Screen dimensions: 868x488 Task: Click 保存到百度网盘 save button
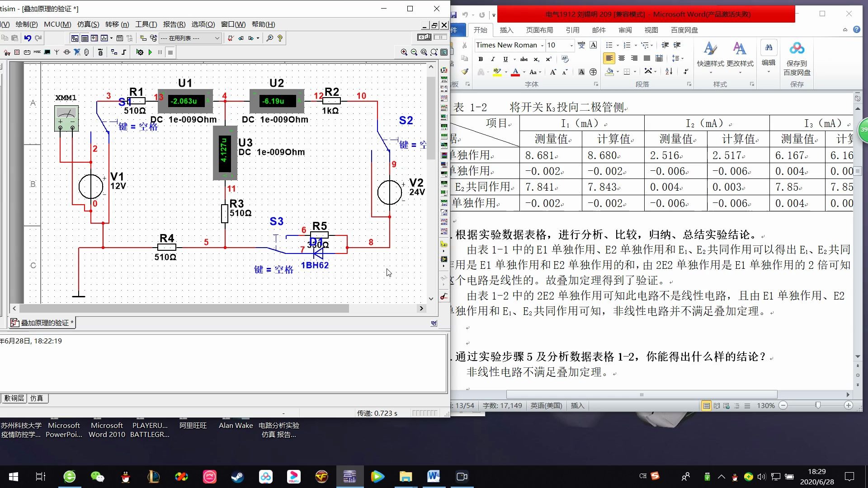797,58
